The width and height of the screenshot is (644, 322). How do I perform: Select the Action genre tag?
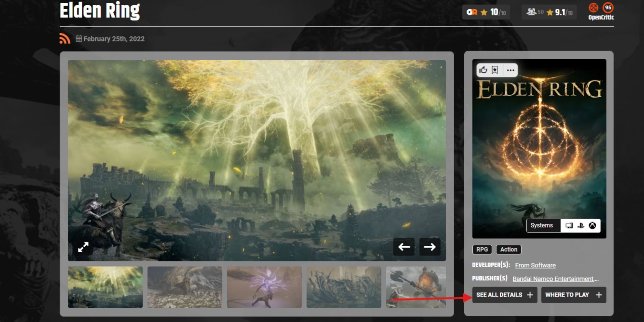click(x=508, y=250)
